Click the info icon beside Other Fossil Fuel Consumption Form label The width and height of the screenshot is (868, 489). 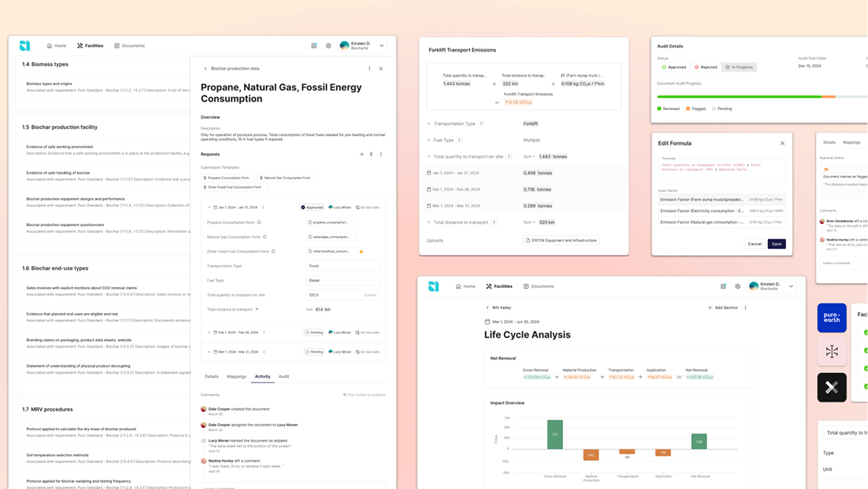[x=273, y=252]
